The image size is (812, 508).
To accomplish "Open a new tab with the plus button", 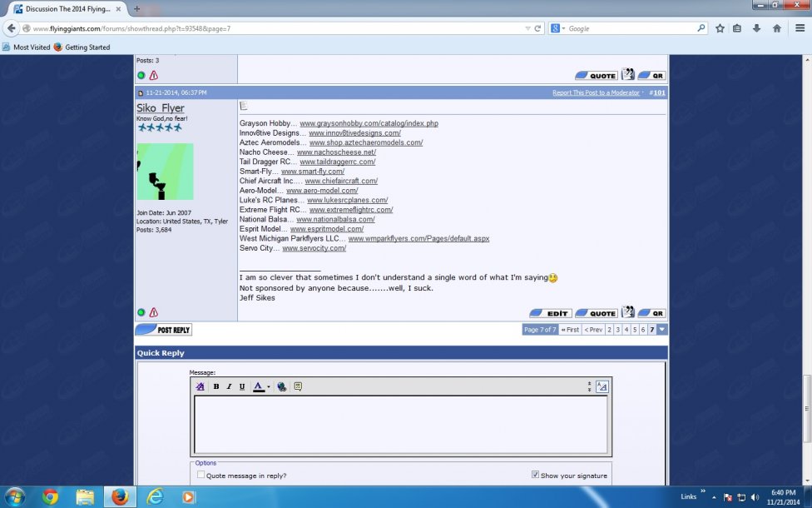I will tap(136, 9).
